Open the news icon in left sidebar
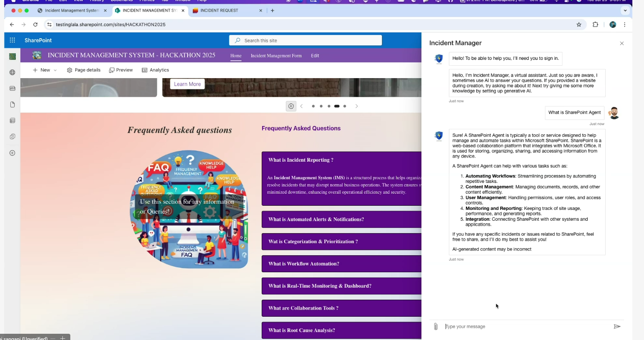This screenshot has width=644, height=340. tap(12, 89)
